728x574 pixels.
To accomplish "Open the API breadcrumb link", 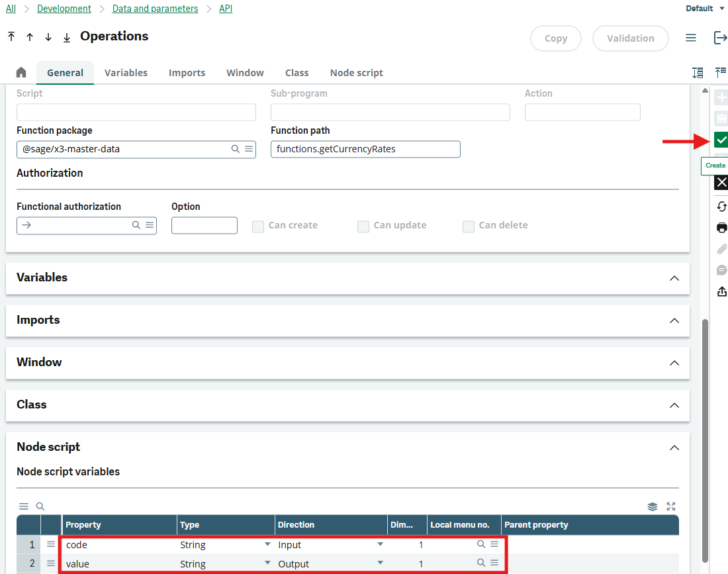I will [x=226, y=9].
